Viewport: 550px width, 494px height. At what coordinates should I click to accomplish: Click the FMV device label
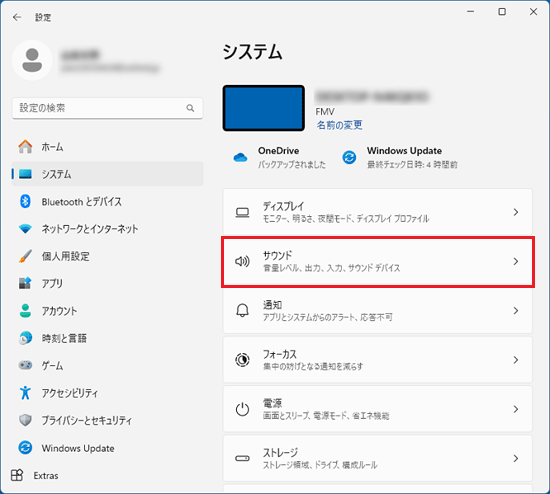[325, 112]
